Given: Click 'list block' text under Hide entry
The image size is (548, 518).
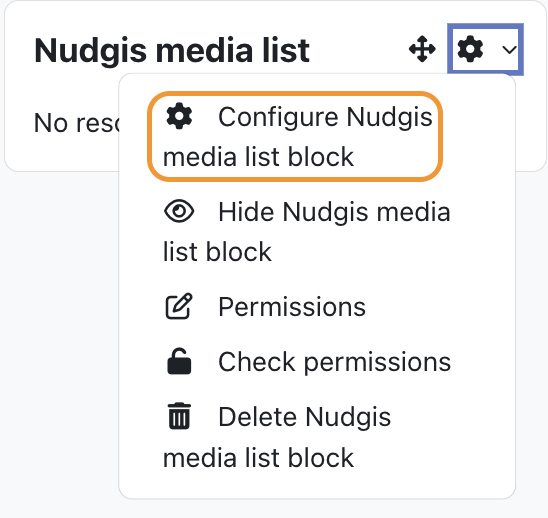Looking at the screenshot, I should [217, 252].
